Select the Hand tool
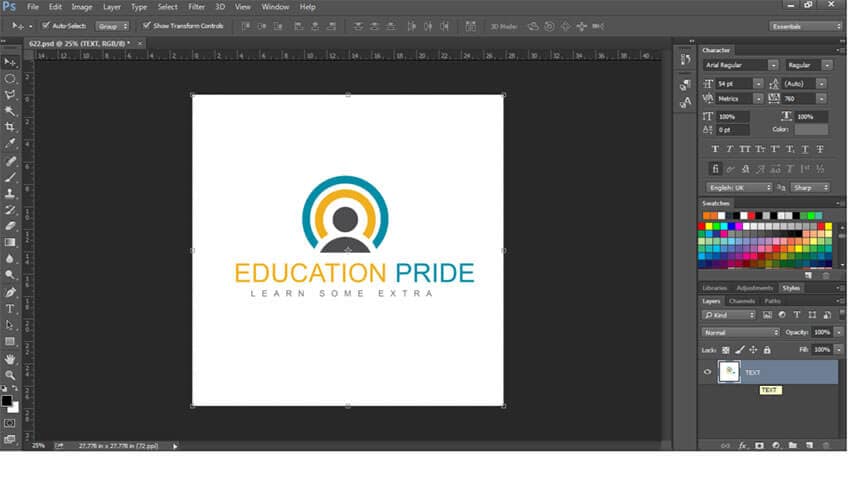Screen dimensions: 850x478 click(10, 359)
